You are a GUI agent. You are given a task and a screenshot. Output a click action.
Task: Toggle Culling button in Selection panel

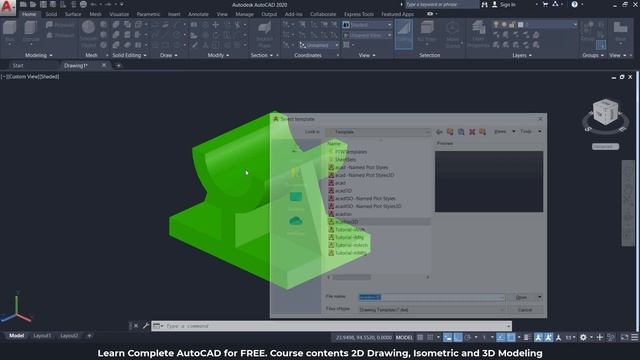coord(404,34)
